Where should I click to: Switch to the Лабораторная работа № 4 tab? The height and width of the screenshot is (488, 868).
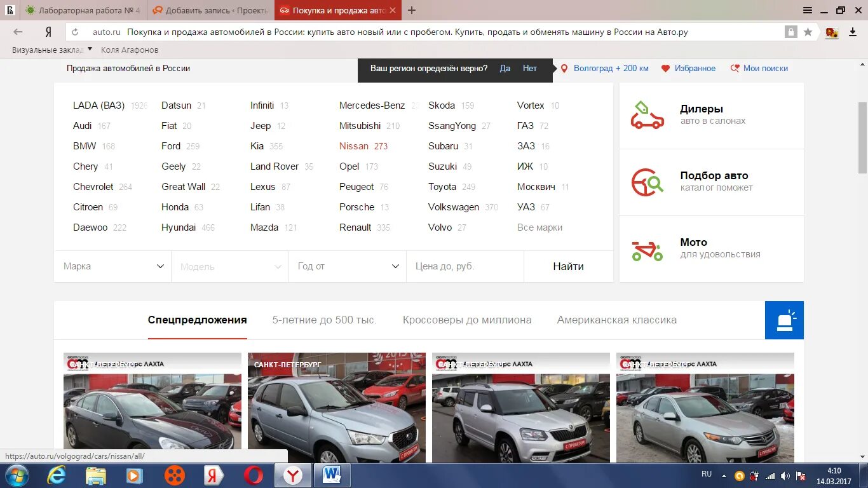(83, 10)
